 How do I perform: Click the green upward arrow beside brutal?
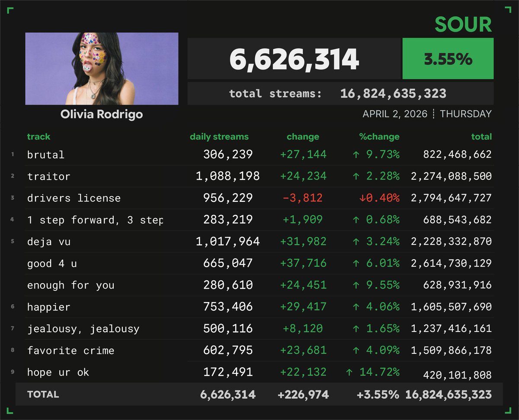coord(356,154)
